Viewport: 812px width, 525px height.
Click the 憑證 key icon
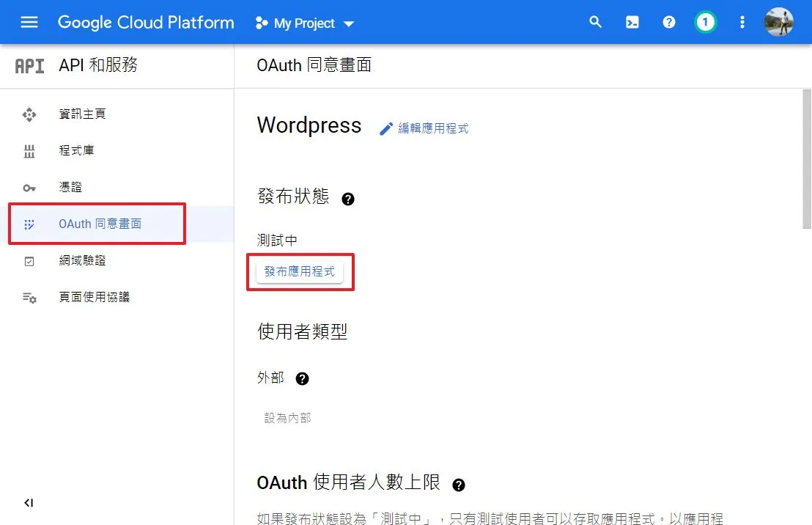[29, 188]
